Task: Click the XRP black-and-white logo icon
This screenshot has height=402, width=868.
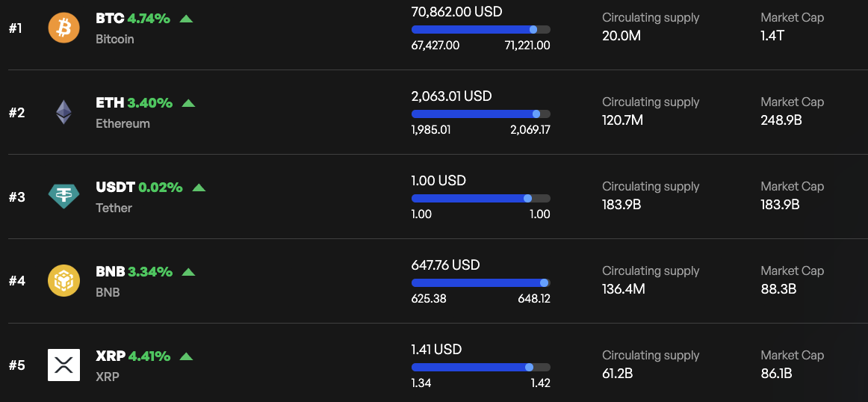Action: (x=63, y=365)
